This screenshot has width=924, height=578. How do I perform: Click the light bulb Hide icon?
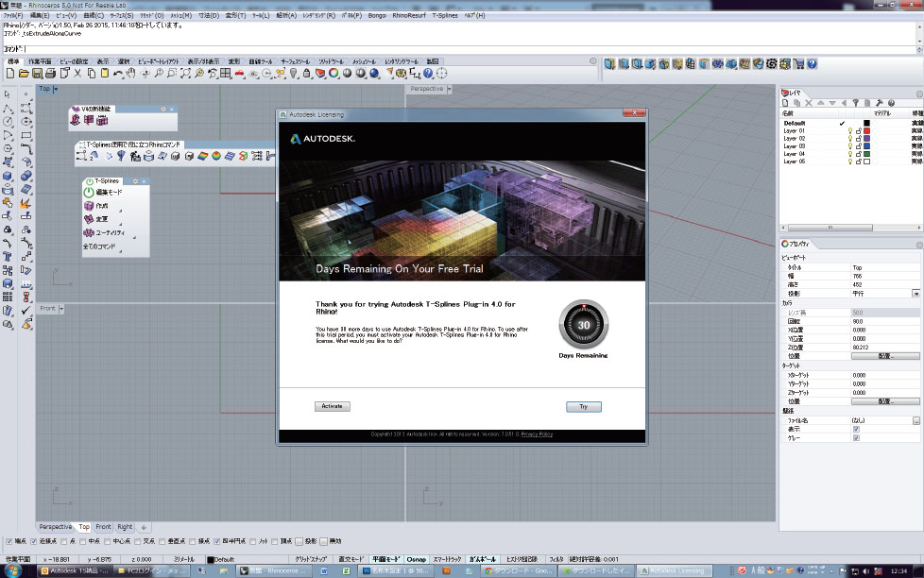294,74
